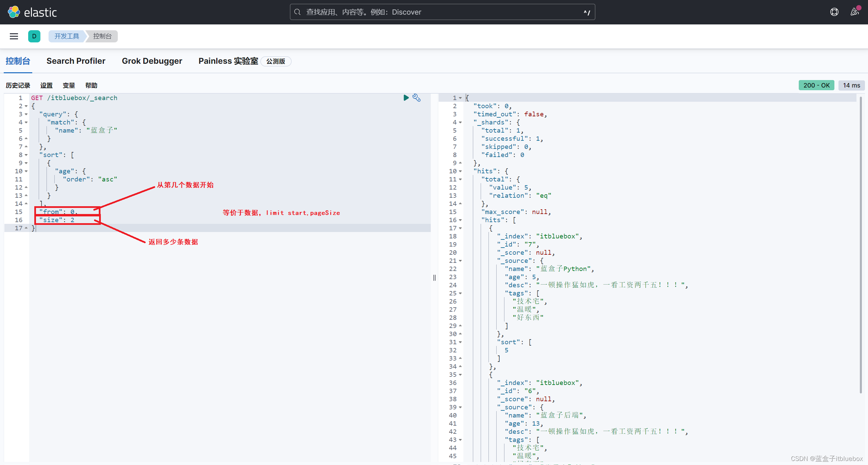This screenshot has width=868, height=465.
Task: Fold the "tags" array at line 25
Action: [x=460, y=293]
